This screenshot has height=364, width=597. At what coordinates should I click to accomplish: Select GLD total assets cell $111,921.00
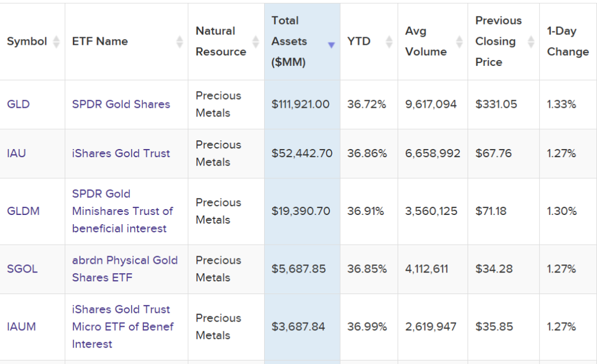pyautogui.click(x=300, y=104)
